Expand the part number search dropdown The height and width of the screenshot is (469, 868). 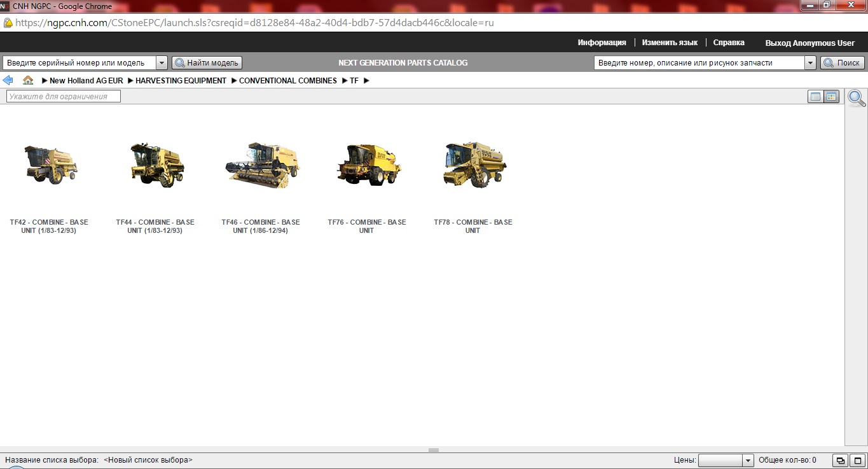[809, 63]
